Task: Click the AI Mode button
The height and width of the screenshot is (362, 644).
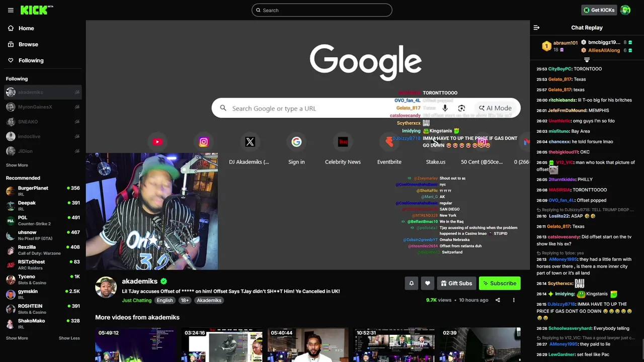Action: (x=495, y=108)
